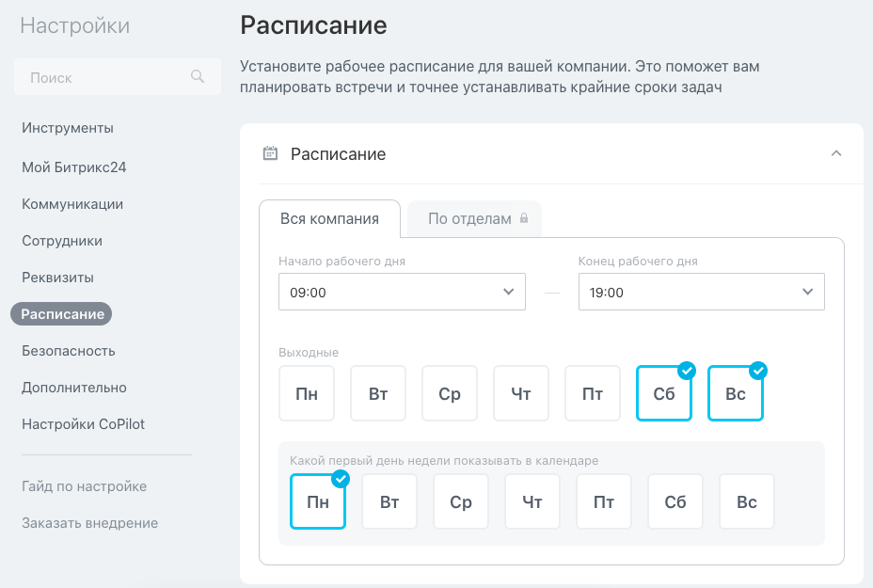Click the lock icon on По отделам tab
Viewport: 873px width, 588px height.
(524, 218)
